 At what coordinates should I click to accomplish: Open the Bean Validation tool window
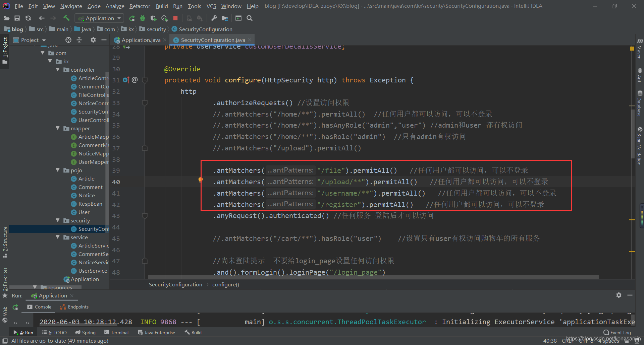point(640,146)
